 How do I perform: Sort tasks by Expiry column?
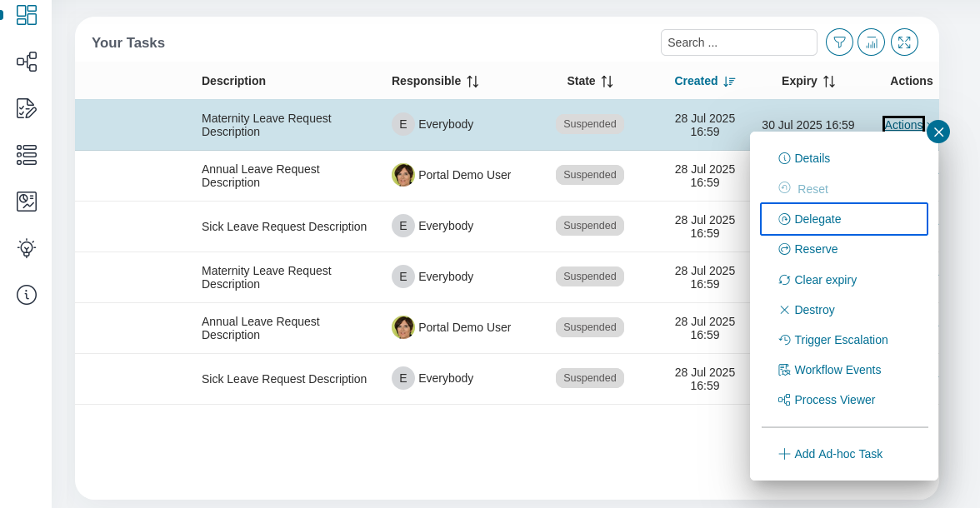828,82
